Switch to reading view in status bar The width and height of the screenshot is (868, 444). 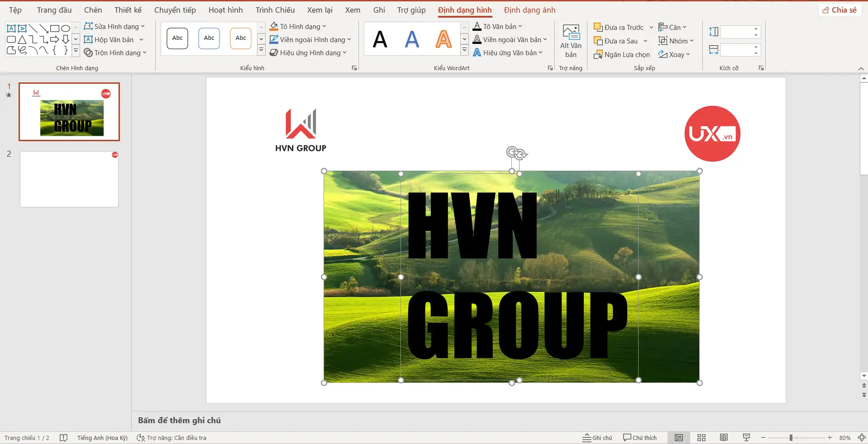tap(724, 438)
